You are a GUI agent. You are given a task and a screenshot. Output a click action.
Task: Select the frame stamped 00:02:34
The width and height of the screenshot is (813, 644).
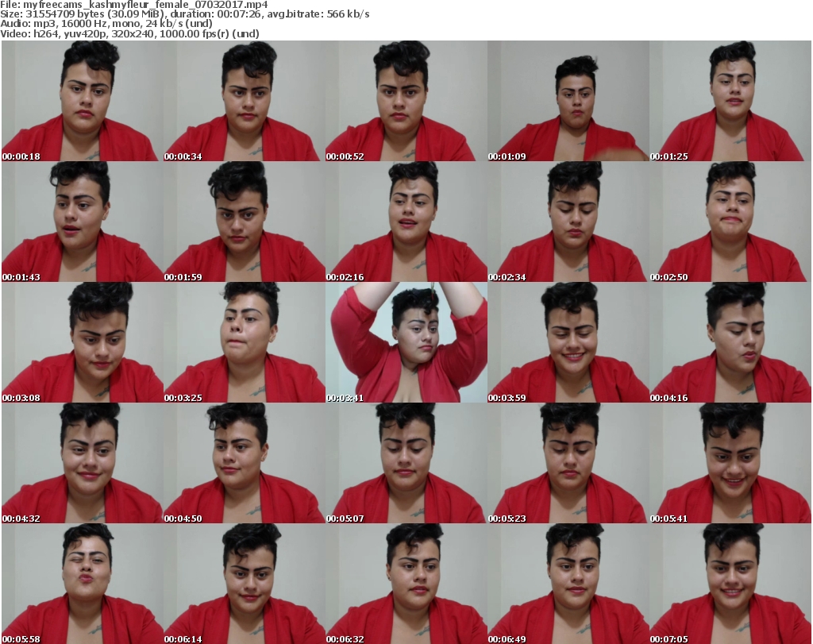click(568, 222)
